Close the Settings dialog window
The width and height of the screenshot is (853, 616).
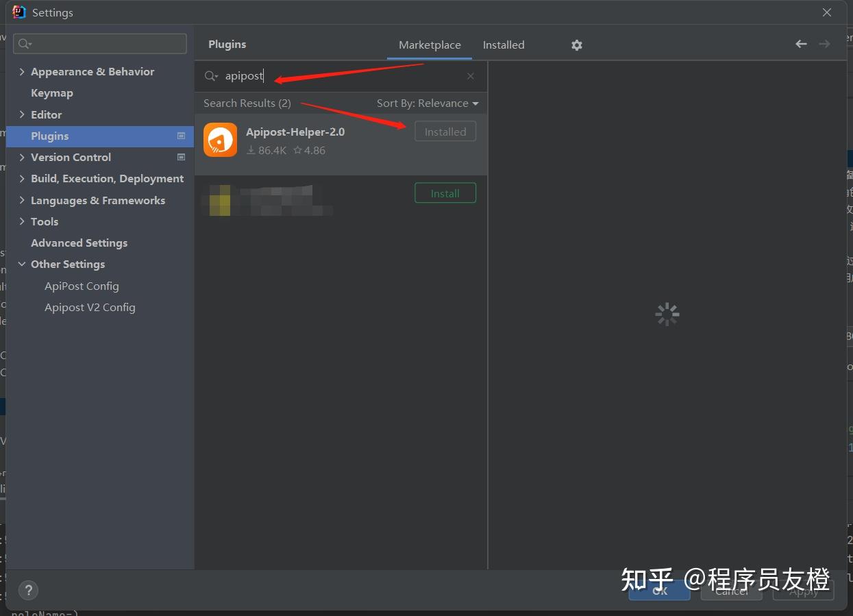[x=827, y=12]
